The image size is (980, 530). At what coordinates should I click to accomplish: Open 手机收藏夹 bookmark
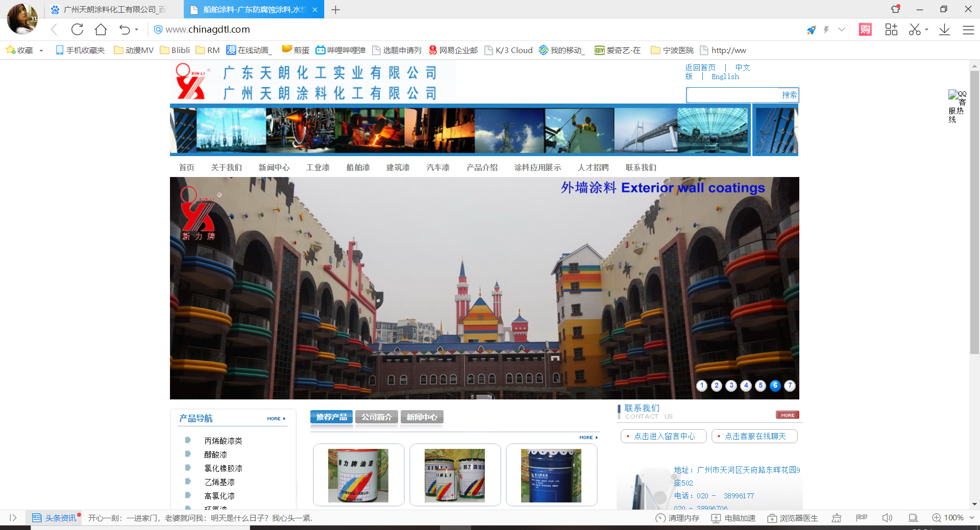coord(80,50)
